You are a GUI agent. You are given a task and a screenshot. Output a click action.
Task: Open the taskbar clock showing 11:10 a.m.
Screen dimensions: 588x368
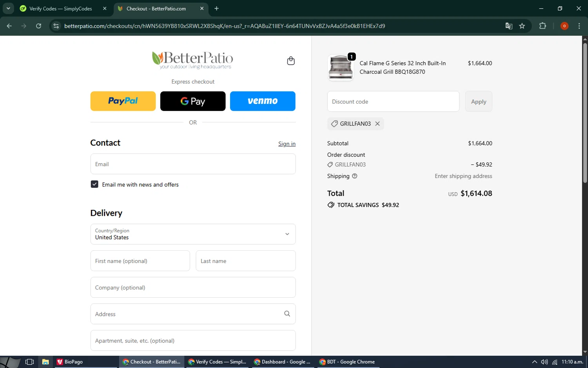pos(572,362)
